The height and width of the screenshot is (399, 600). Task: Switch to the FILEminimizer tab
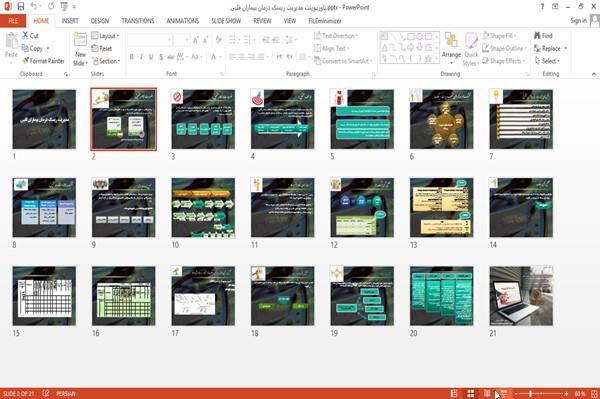(325, 21)
